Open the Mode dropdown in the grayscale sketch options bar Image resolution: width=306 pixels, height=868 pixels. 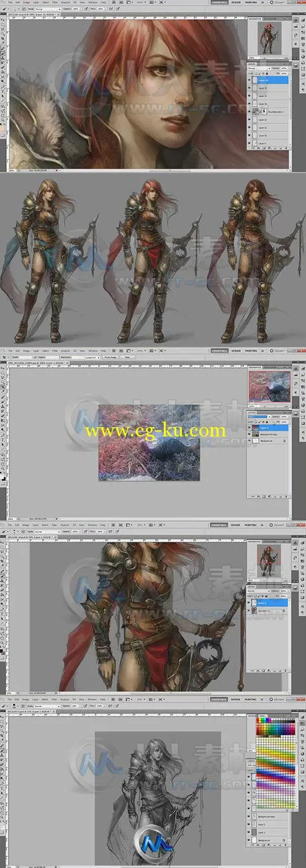pyautogui.click(x=47, y=705)
